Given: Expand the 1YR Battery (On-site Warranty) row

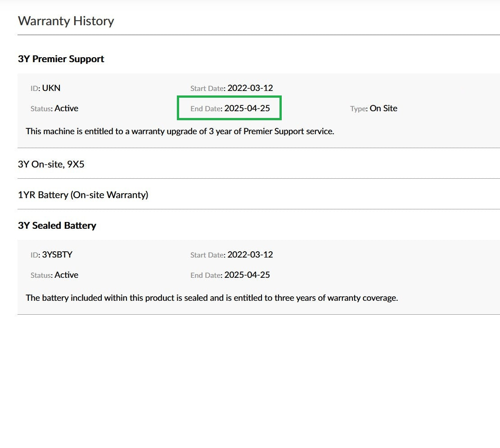Looking at the screenshot, I should 83,195.
